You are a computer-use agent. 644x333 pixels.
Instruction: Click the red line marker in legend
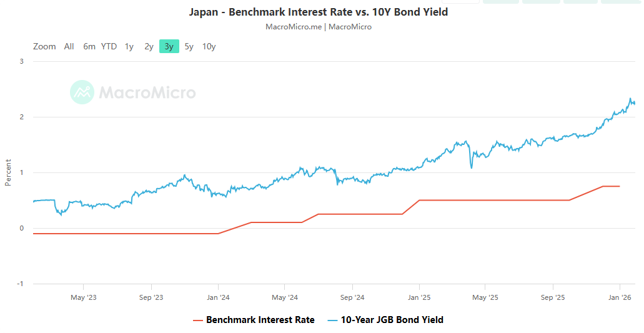[x=198, y=320]
